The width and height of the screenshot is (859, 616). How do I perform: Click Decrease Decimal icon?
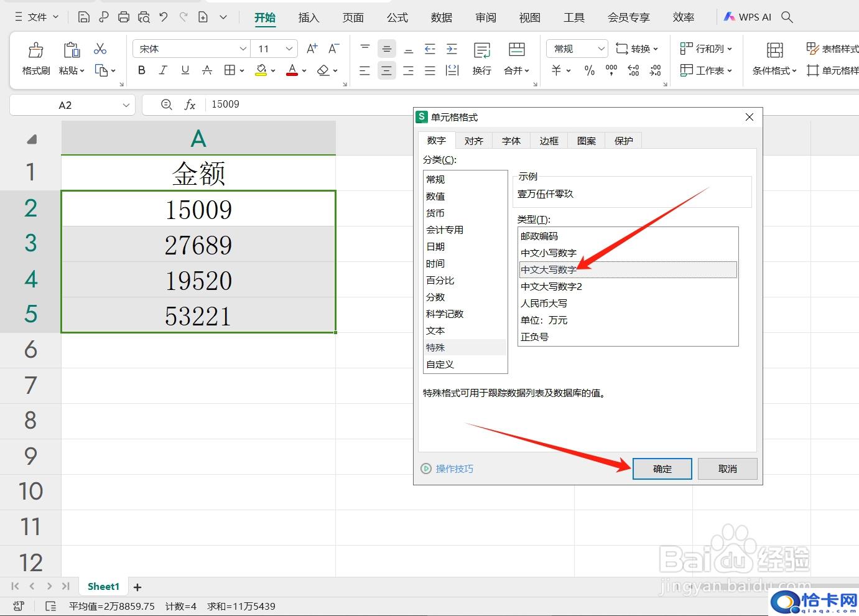click(x=656, y=70)
